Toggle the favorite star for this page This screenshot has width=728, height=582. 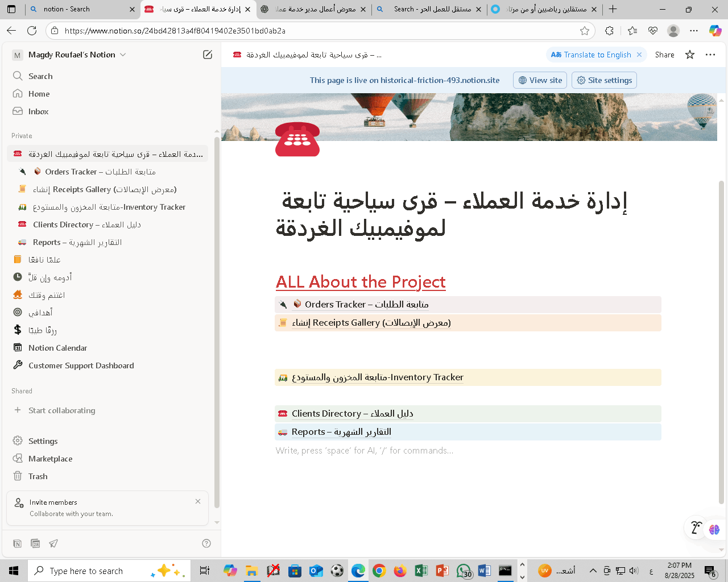click(689, 55)
